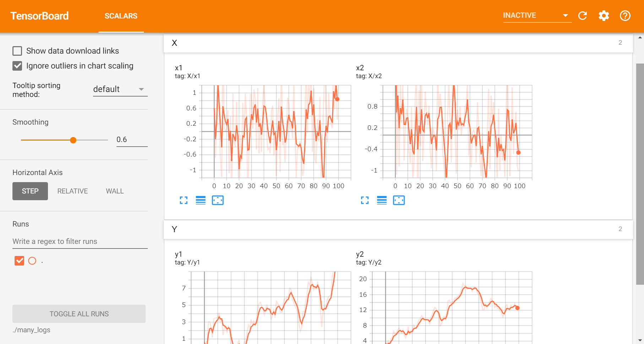Screen dimensions: 644x344
Task: Select the run's radio circle
Action: pyautogui.click(x=32, y=261)
